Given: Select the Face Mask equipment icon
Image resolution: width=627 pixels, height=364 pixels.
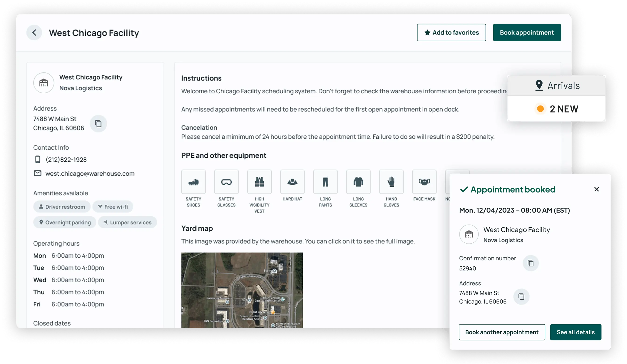Looking at the screenshot, I should [424, 182].
